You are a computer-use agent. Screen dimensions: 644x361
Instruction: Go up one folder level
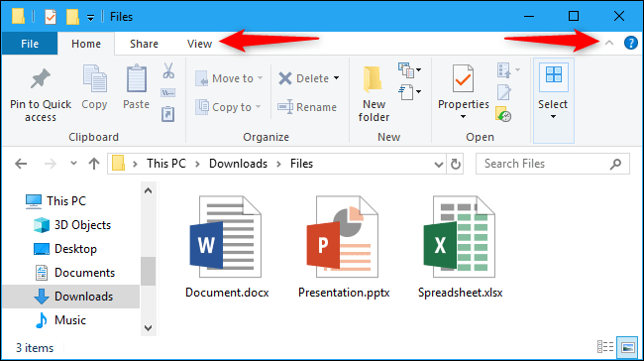[x=94, y=164]
